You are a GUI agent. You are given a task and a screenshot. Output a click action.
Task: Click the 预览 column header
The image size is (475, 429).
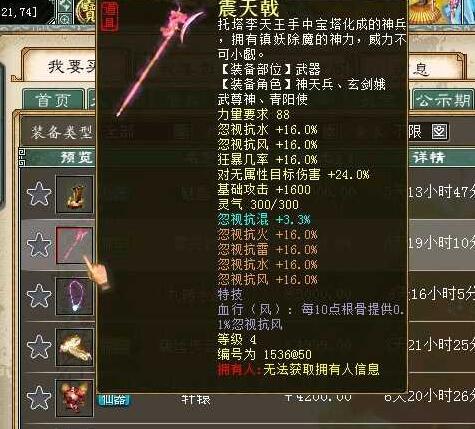tap(76, 157)
